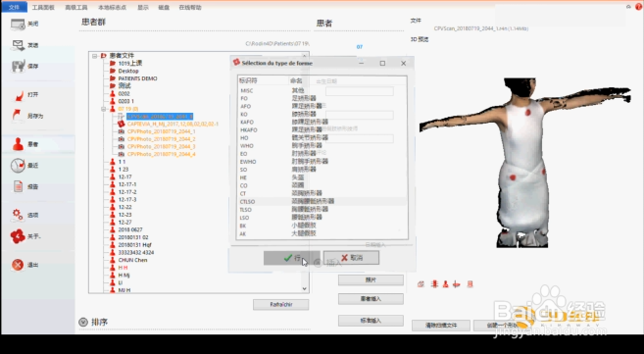Click the 患者插入 button
The width and height of the screenshot is (644, 354).
[x=371, y=299]
